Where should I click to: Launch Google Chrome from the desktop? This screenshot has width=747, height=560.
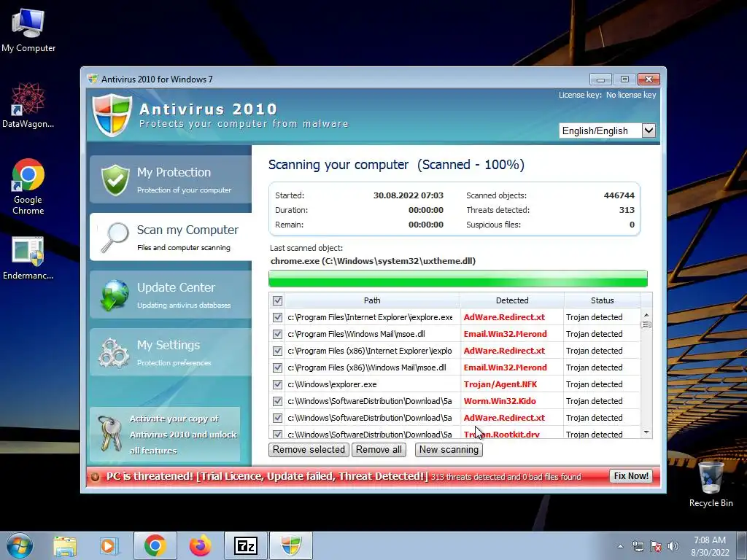click(28, 186)
